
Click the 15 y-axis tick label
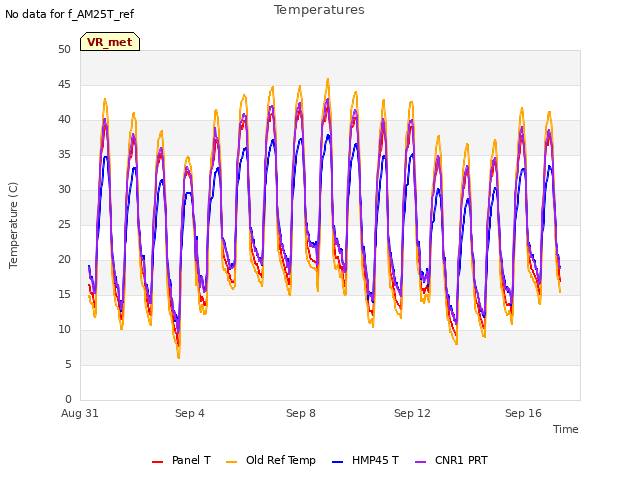pyautogui.click(x=64, y=294)
